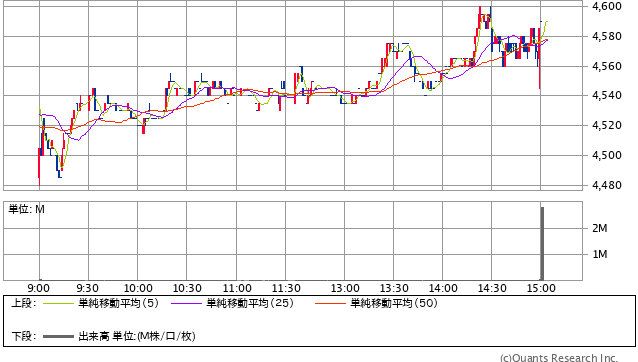
Task: Click the 10:00 time axis label
Action: click(x=138, y=288)
